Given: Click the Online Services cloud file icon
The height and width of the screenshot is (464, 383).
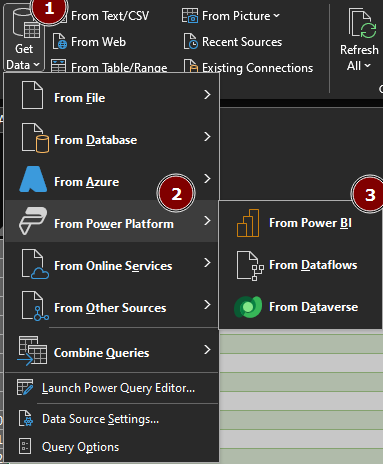Looking at the screenshot, I should [x=35, y=264].
